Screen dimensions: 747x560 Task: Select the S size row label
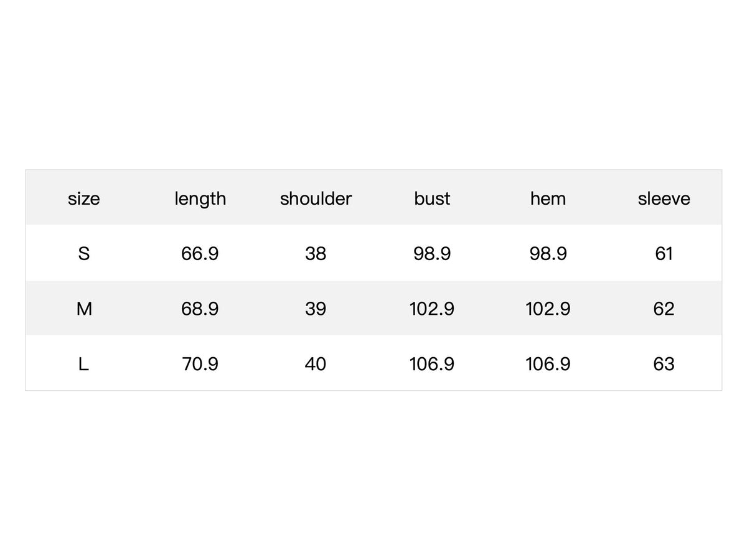[83, 254]
